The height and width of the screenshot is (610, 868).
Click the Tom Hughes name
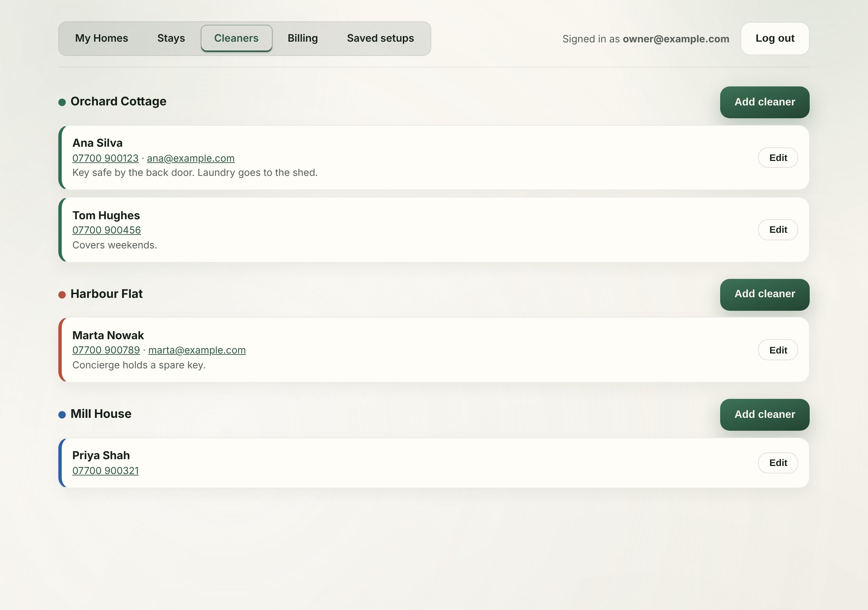click(x=106, y=216)
